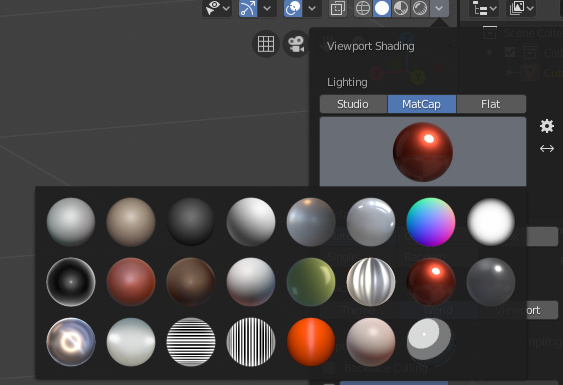Toggle the show overlays button
The width and height of the screenshot is (563, 385).
click(x=293, y=8)
